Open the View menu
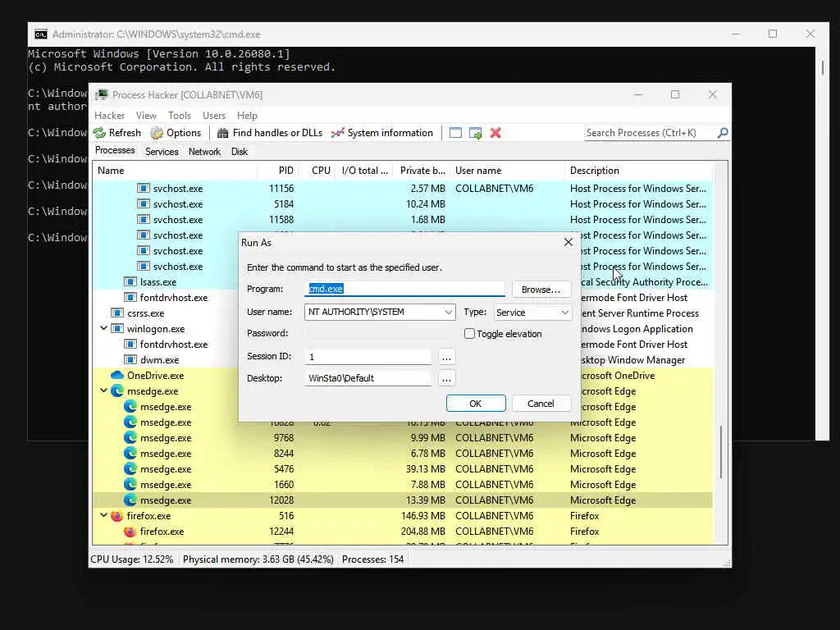Image resolution: width=840 pixels, height=630 pixels. coord(146,116)
